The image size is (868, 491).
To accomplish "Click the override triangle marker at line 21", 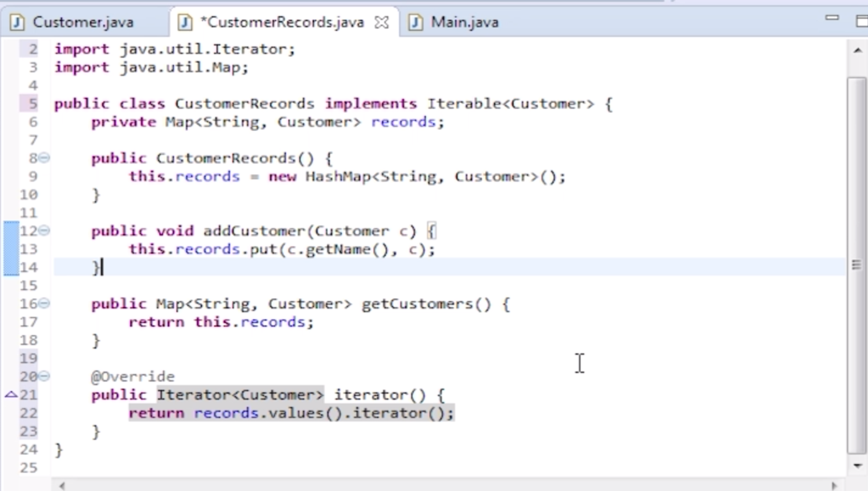I will tap(11, 394).
